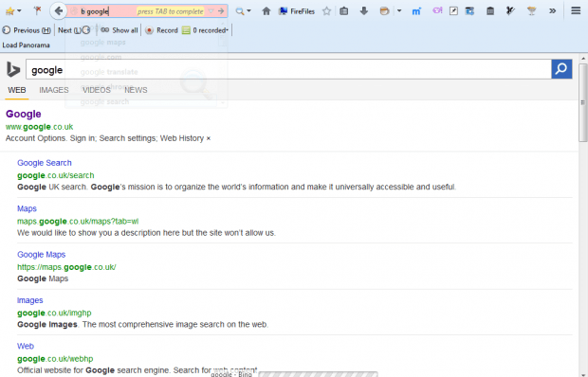Open the hamburger menu

(x=576, y=10)
